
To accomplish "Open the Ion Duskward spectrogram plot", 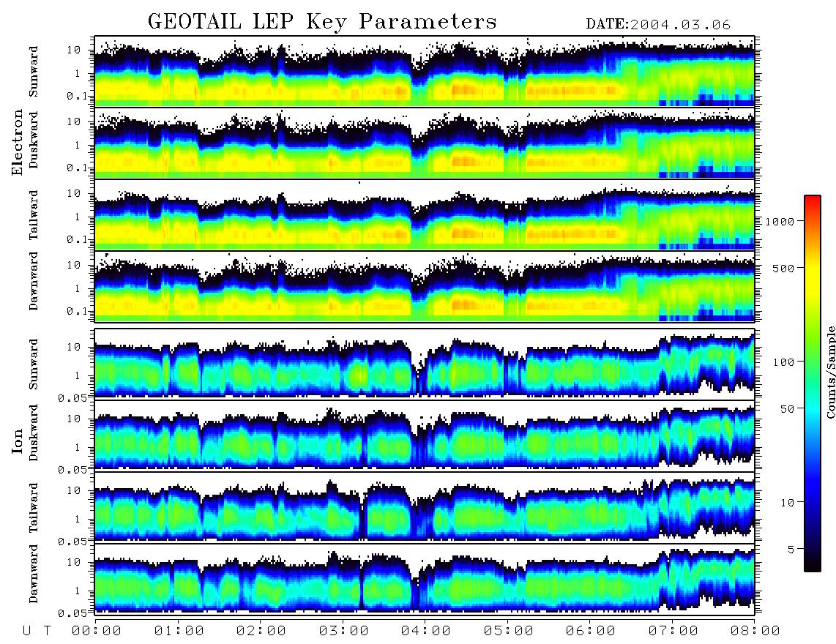I will pyautogui.click(x=425, y=435).
